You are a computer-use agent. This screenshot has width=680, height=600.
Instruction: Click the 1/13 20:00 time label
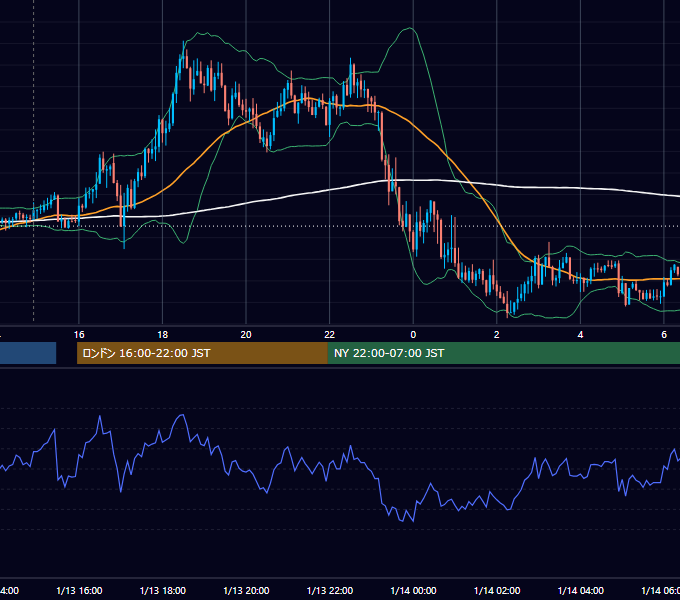(246, 590)
